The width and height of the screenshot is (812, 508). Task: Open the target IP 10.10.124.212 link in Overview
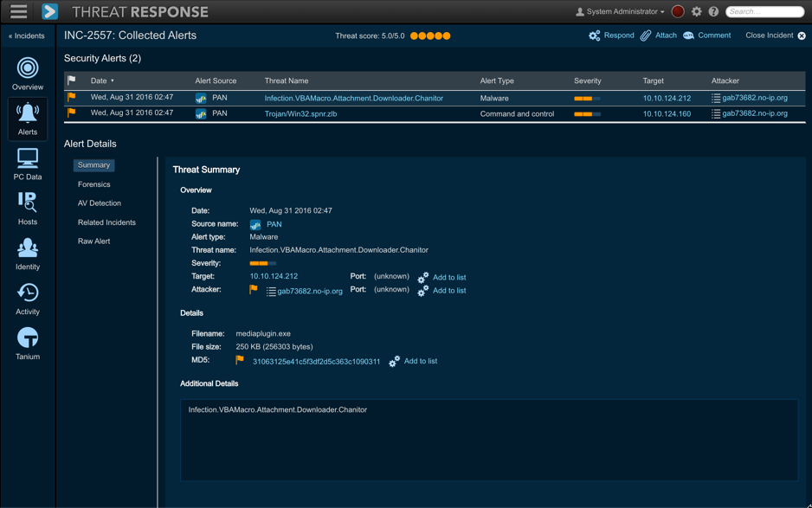coord(274,277)
